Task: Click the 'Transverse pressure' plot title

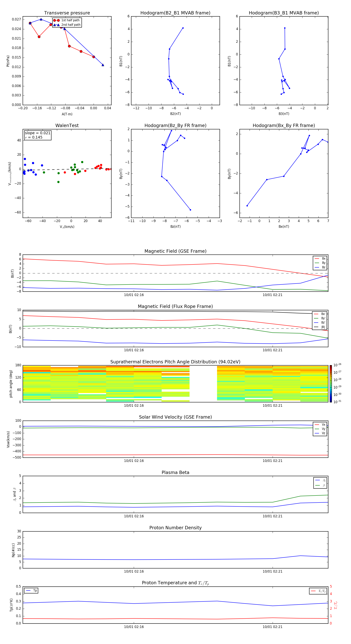Action: click(x=67, y=13)
